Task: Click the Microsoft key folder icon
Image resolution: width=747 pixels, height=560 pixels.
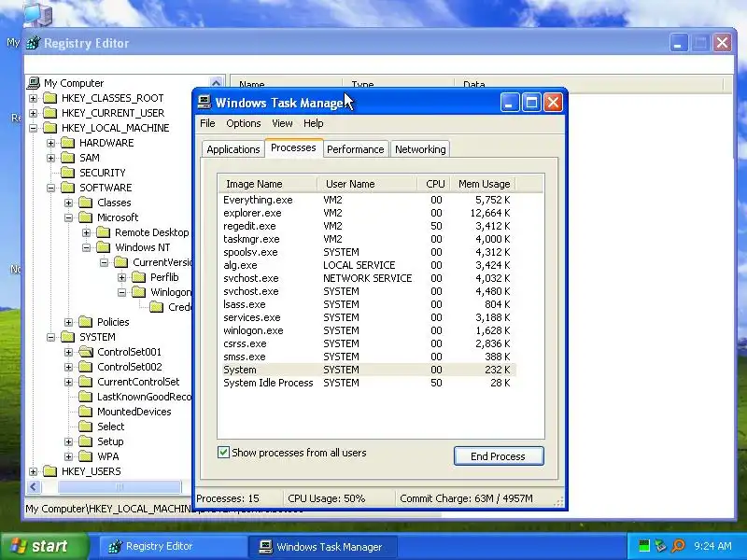Action: 85,217
